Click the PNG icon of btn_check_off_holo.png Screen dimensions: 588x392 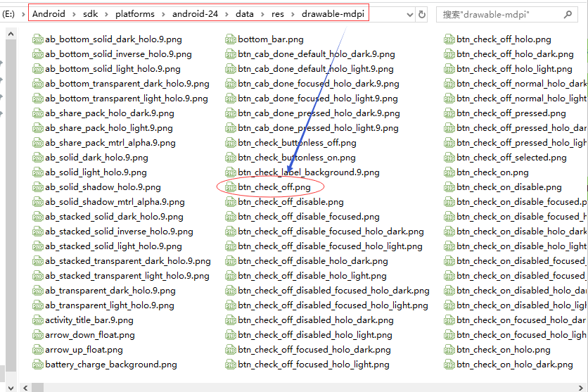(449, 39)
